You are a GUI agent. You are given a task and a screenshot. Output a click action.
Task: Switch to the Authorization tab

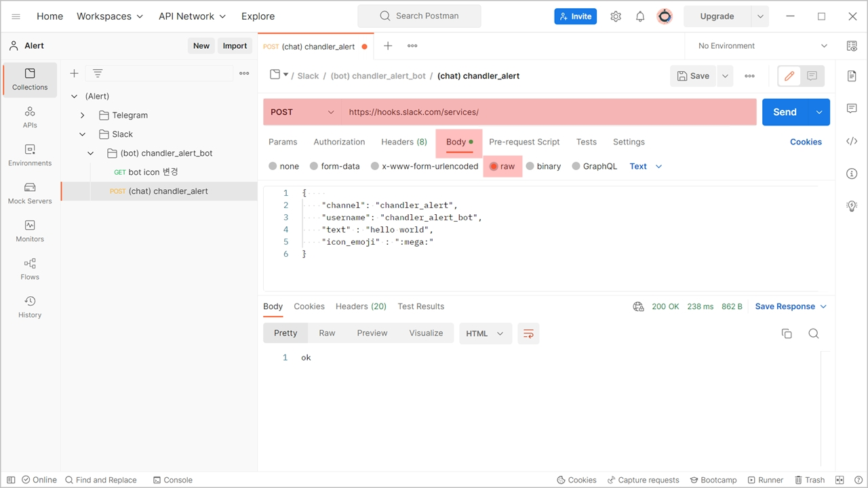click(x=339, y=142)
